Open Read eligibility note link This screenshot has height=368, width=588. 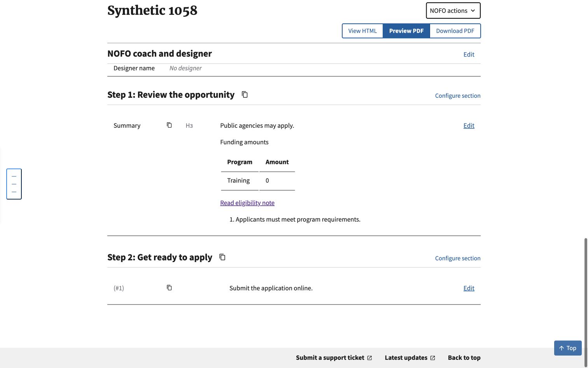247,203
